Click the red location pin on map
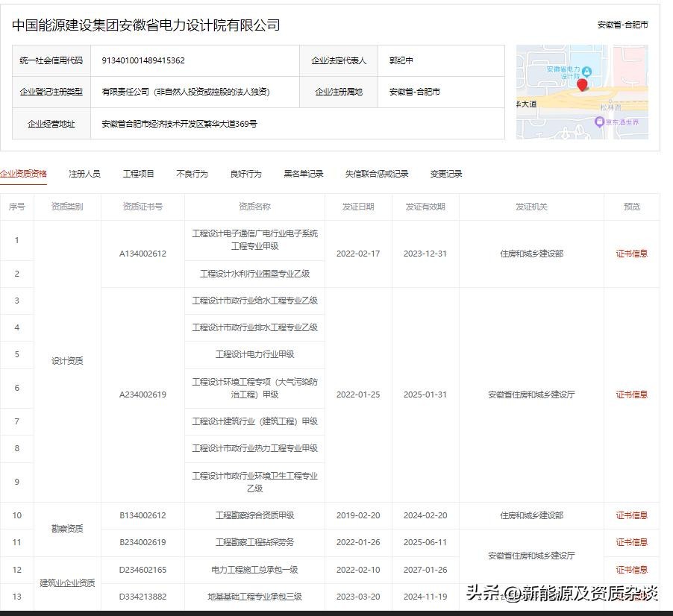 point(582,84)
